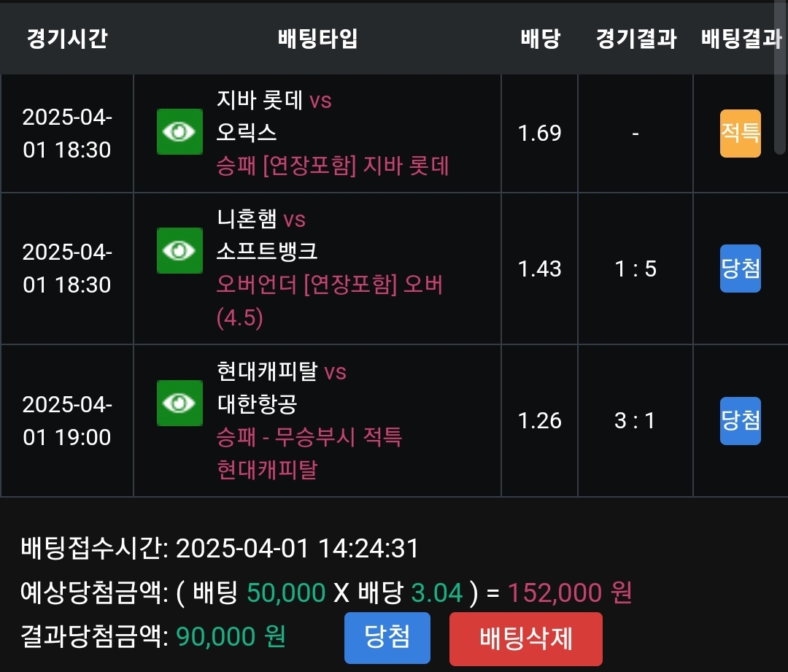Click 당첨 badge in 현대캐피탈 row
Screen dimensions: 788x672
(740, 420)
